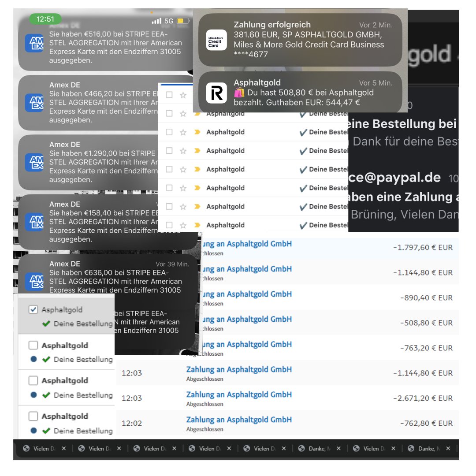This screenshot has width=476, height=476.
Task: Tap the 'Vor 2 Min.' timestamp
Action: click(376, 25)
